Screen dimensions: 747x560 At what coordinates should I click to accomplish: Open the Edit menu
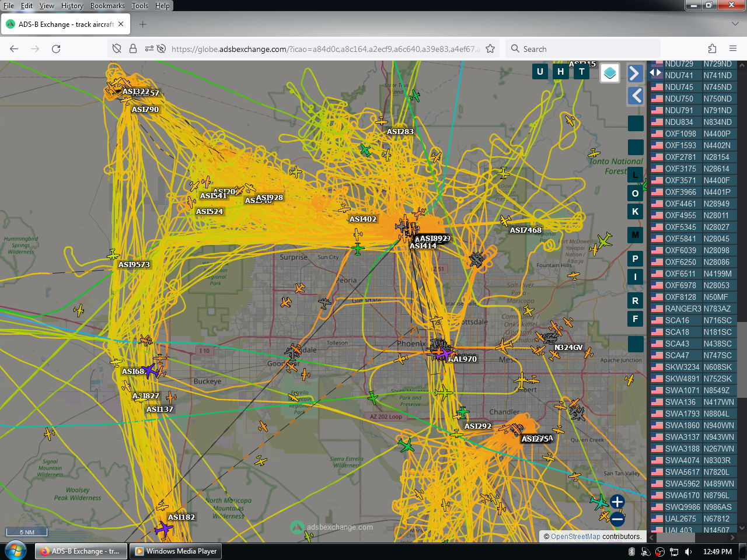tap(27, 6)
